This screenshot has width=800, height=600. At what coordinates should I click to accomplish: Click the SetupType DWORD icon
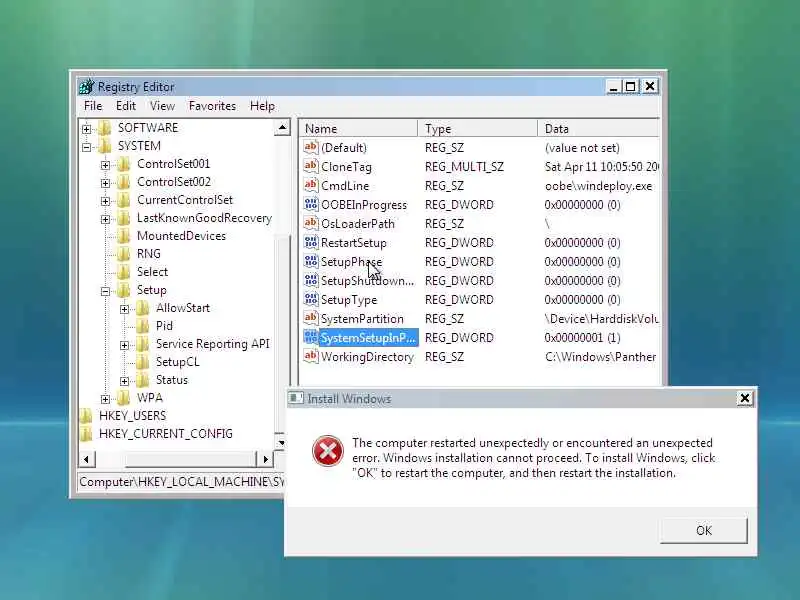click(311, 299)
